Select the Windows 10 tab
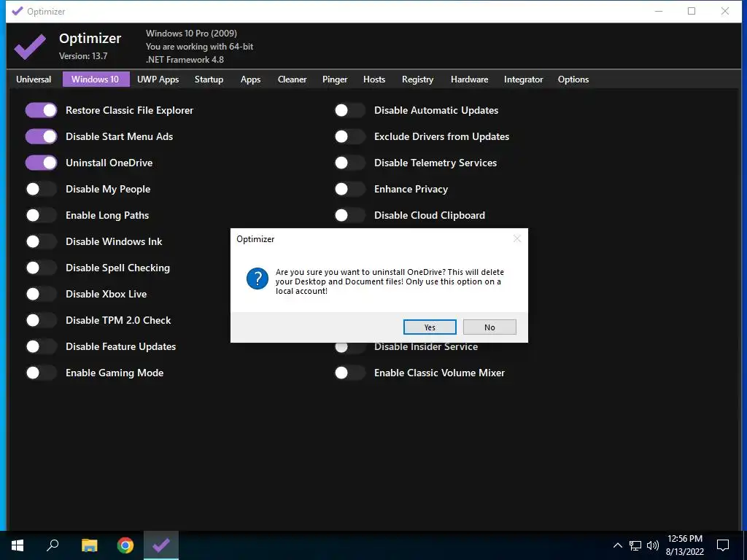The height and width of the screenshot is (560, 747). pyautogui.click(x=96, y=79)
